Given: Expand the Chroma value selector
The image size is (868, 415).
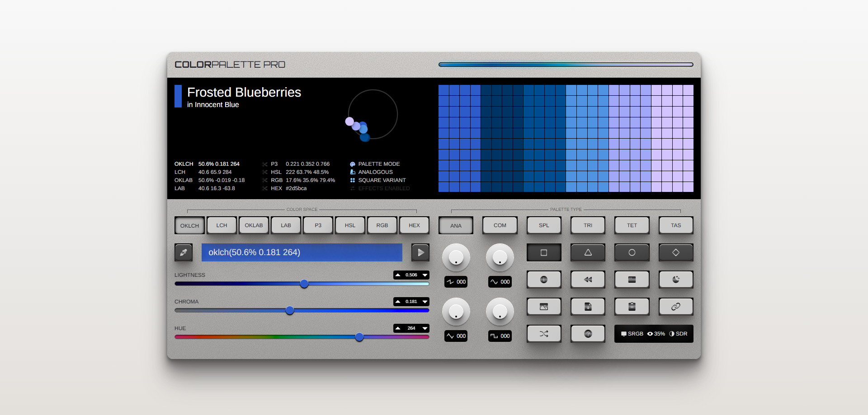Looking at the screenshot, I should pos(424,302).
